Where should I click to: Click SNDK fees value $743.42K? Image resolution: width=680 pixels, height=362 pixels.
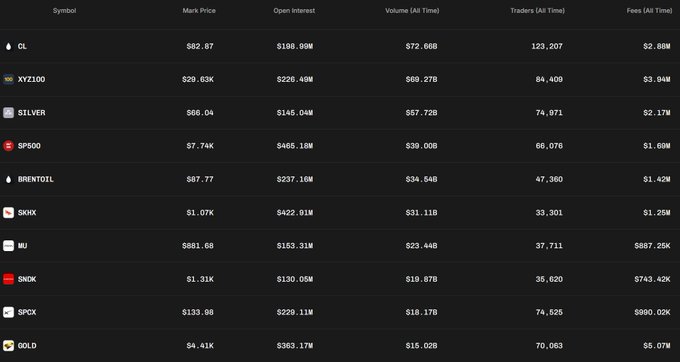click(652, 279)
